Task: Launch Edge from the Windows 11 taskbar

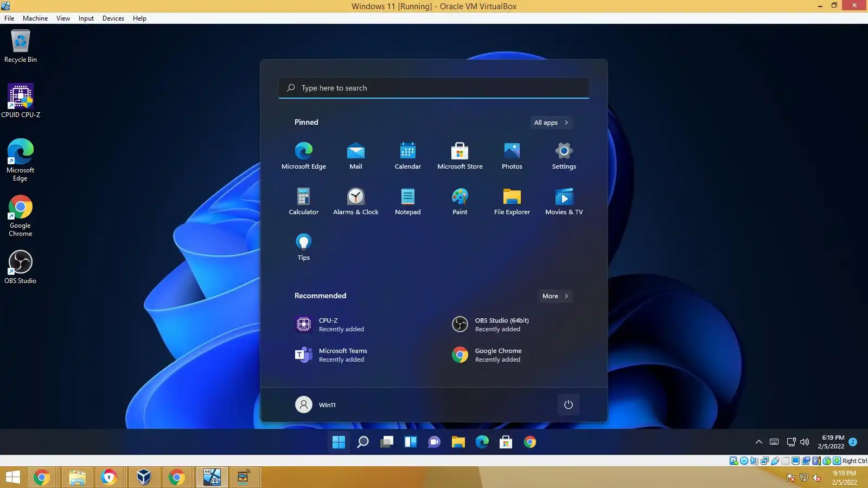Action: (482, 442)
